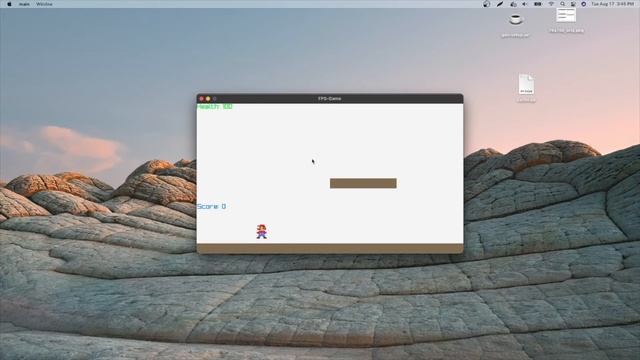Click the brown ground strip in game

point(330,249)
